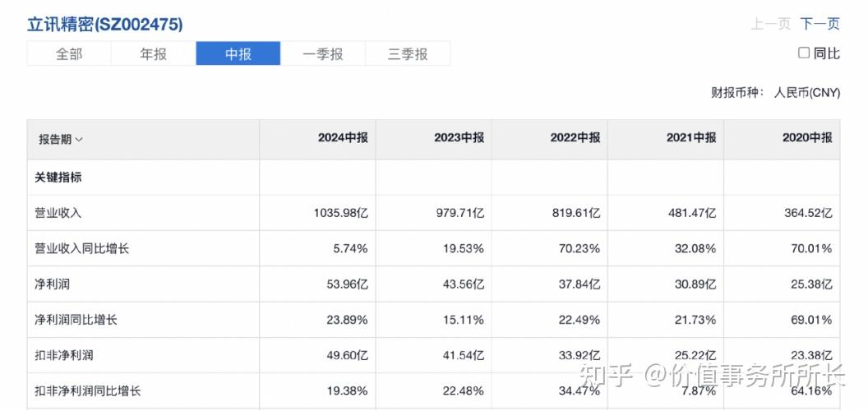Click the 2020中报 column header
The height and width of the screenshot is (411, 868).
[x=806, y=138]
